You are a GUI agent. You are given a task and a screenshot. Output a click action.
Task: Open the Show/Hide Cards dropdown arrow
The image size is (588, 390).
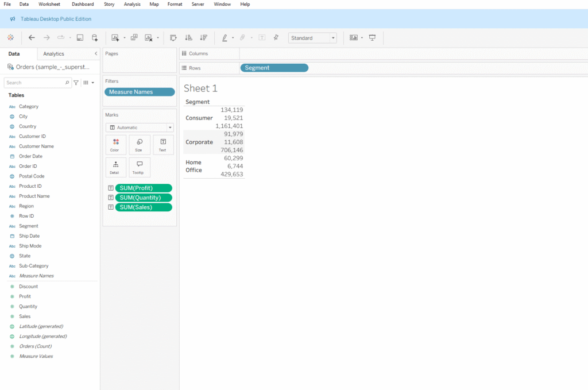(362, 38)
